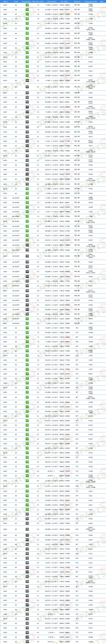
Task: Click the petrol icon in the A5 CJED 106kW row
Action: tap(27, 356)
